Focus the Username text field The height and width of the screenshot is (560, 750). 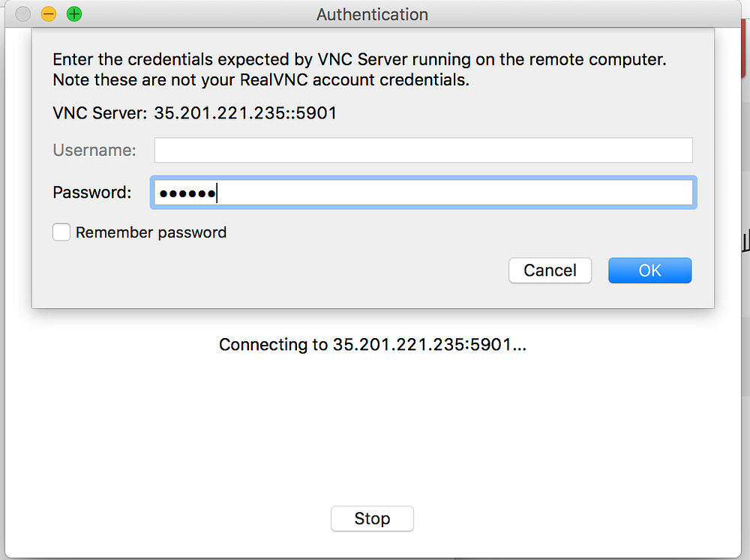[x=423, y=150]
